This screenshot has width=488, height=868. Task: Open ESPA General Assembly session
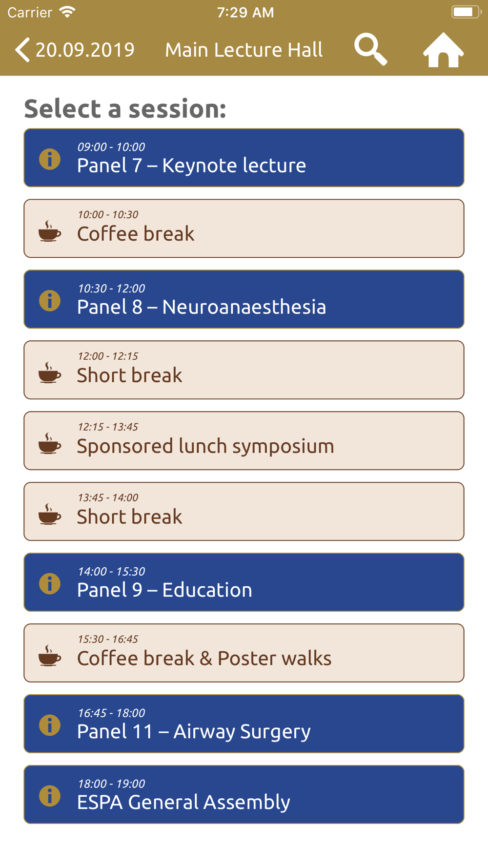pos(244,795)
